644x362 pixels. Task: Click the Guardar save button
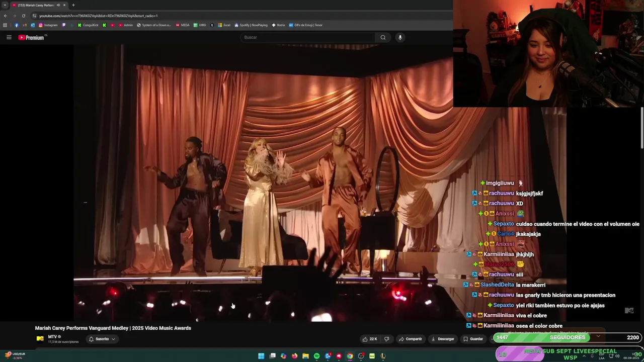[473, 339]
